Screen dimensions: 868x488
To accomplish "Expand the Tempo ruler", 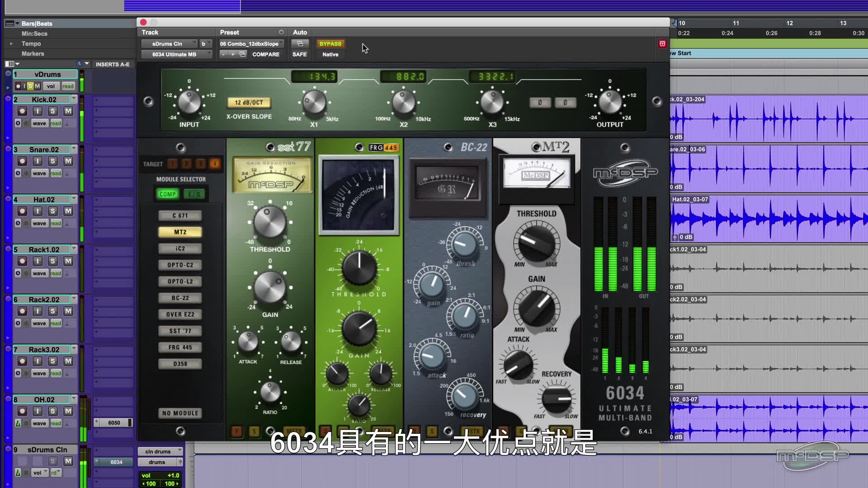I will click(x=11, y=44).
